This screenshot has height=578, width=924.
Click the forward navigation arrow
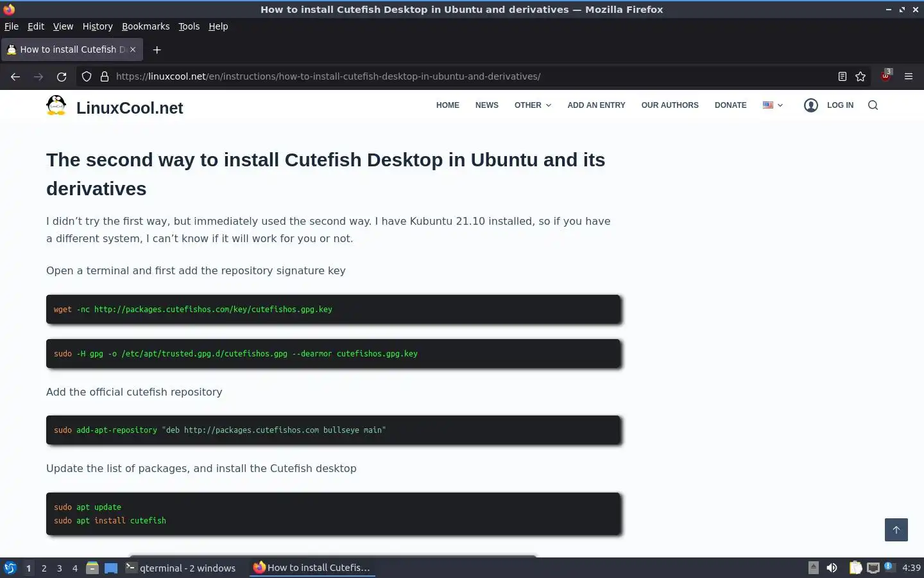coord(38,76)
